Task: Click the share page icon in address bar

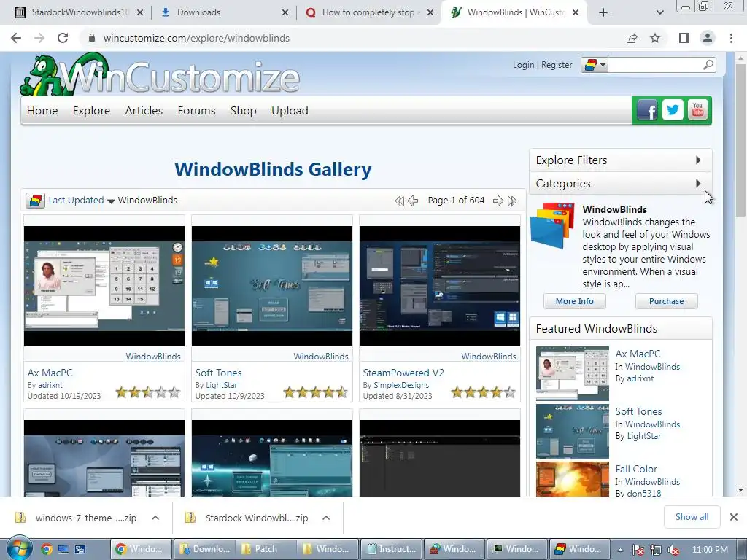Action: click(632, 38)
